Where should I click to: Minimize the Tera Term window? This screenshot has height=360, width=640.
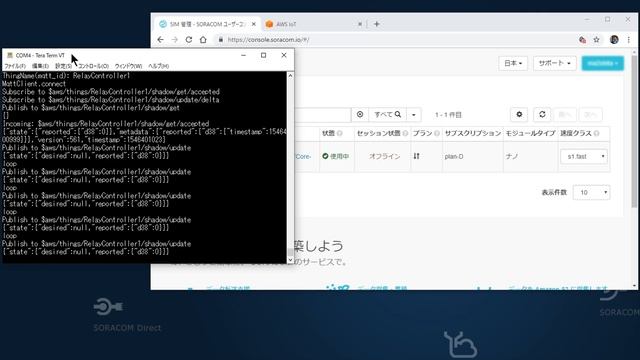tap(243, 55)
